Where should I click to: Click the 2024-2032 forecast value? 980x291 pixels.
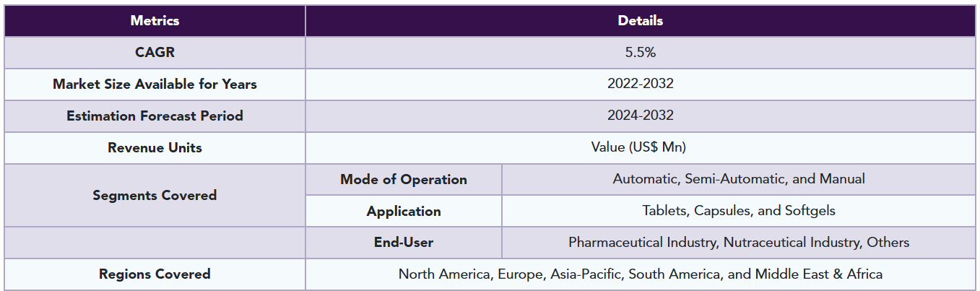coord(640,116)
